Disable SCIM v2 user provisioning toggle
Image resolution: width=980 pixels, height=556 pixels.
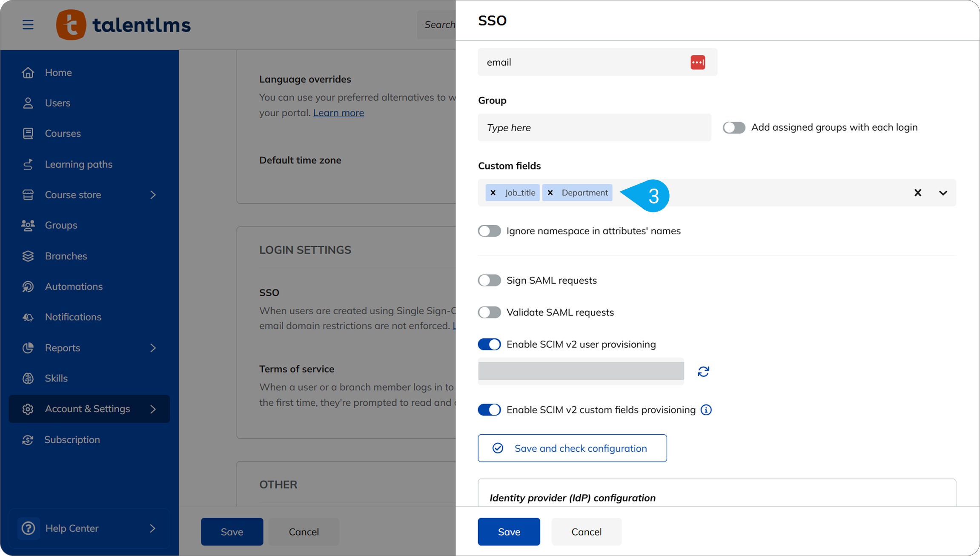point(489,344)
